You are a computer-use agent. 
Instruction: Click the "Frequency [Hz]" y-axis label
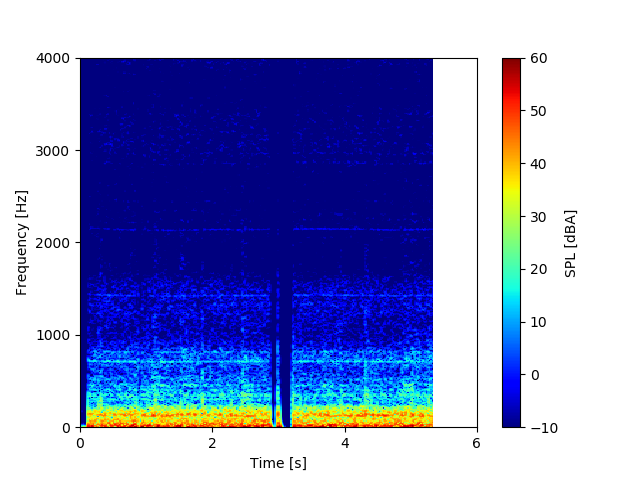pyautogui.click(x=22, y=242)
